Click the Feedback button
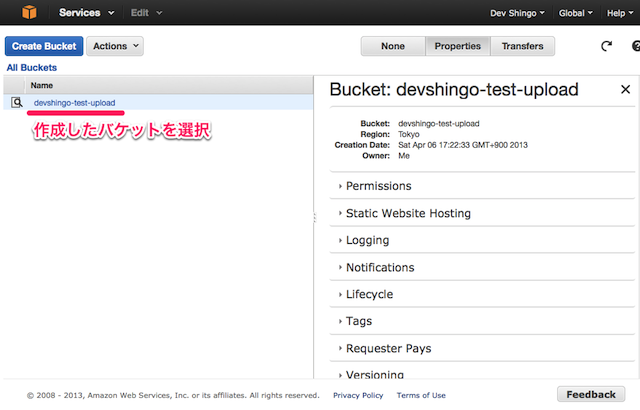The image size is (640, 410). 591,394
